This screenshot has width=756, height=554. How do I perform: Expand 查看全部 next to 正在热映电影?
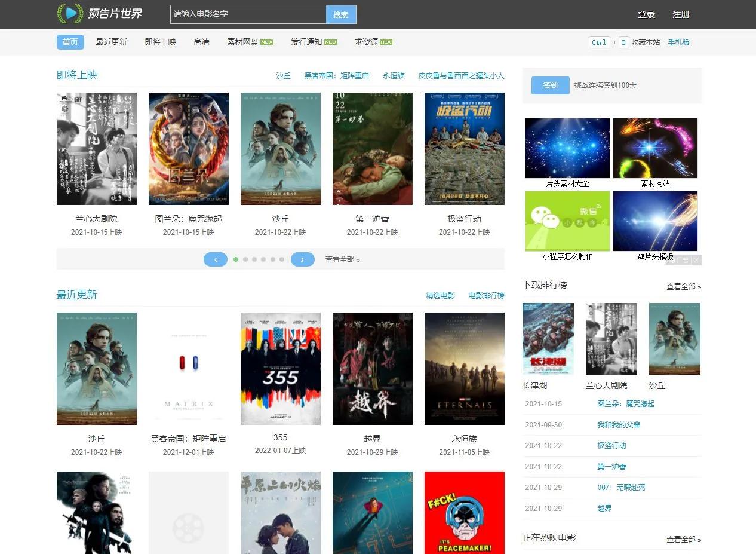point(683,540)
